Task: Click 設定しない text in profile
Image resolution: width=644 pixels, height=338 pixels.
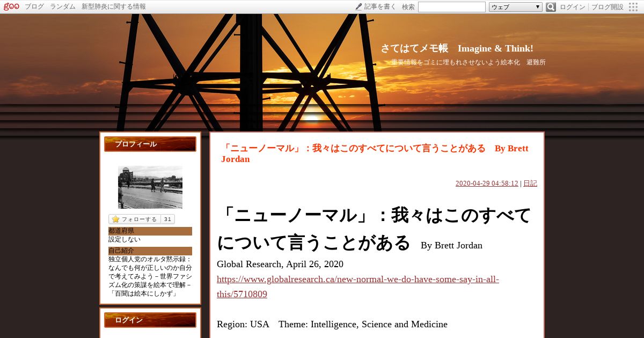Action: tap(125, 240)
